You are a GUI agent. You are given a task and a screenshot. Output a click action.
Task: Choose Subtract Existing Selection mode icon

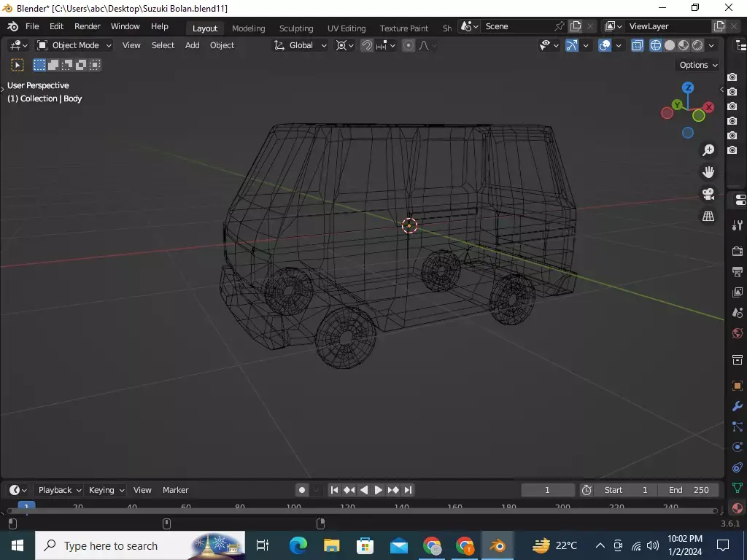(x=66, y=65)
